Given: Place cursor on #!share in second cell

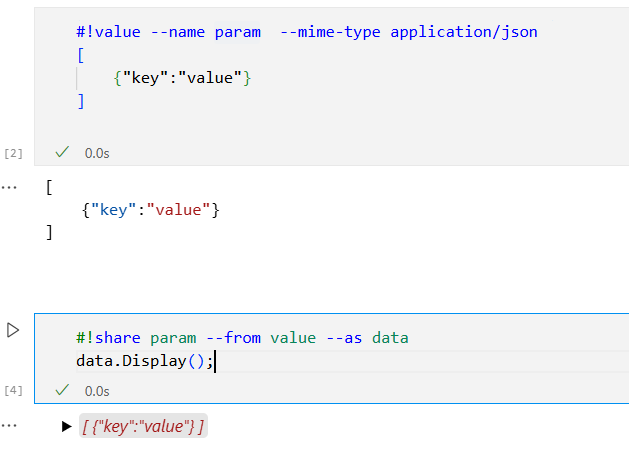Looking at the screenshot, I should click(106, 338).
